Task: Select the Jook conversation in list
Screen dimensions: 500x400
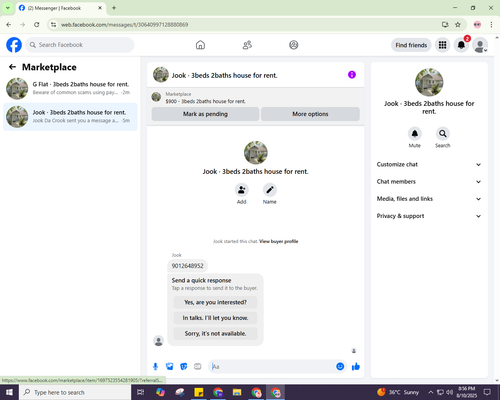Action: pos(70,117)
